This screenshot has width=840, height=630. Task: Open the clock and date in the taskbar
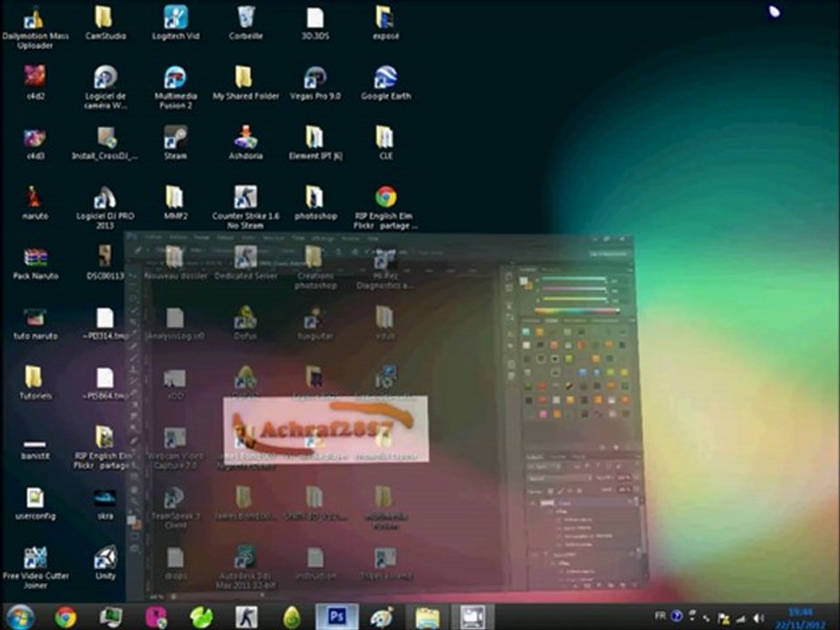[801, 619]
